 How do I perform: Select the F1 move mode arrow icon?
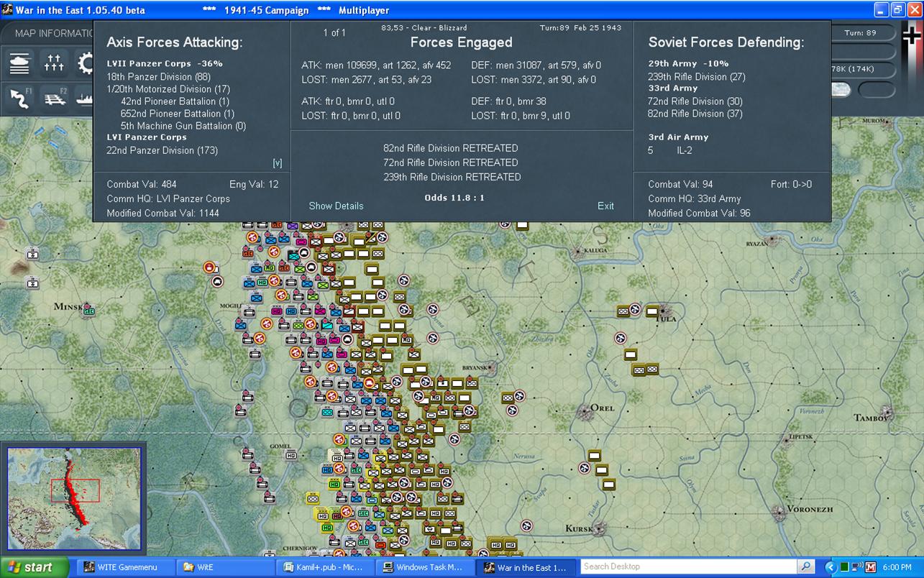click(x=20, y=98)
